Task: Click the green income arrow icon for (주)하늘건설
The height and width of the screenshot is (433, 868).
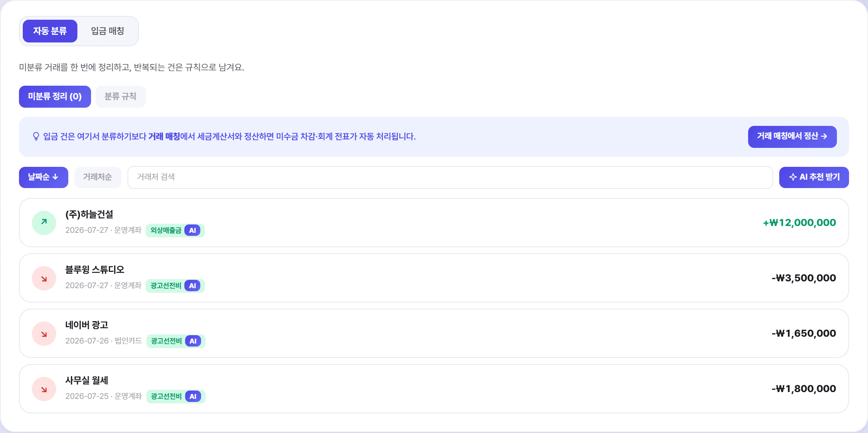Action: point(44,223)
